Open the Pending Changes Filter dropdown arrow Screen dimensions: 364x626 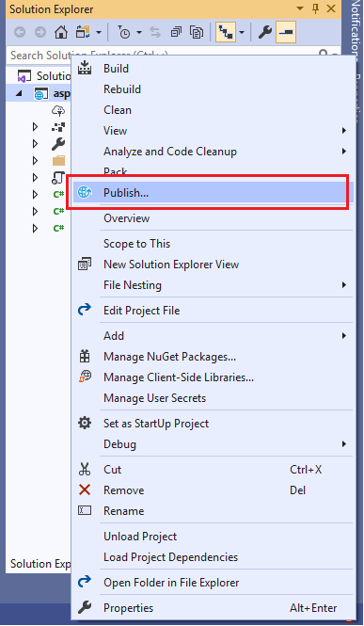139,32
